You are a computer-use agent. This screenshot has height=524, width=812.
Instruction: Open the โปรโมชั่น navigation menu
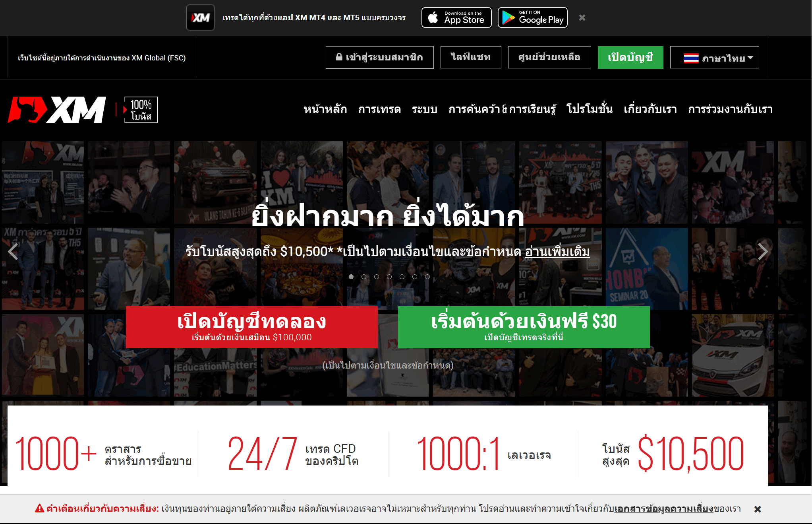point(590,109)
